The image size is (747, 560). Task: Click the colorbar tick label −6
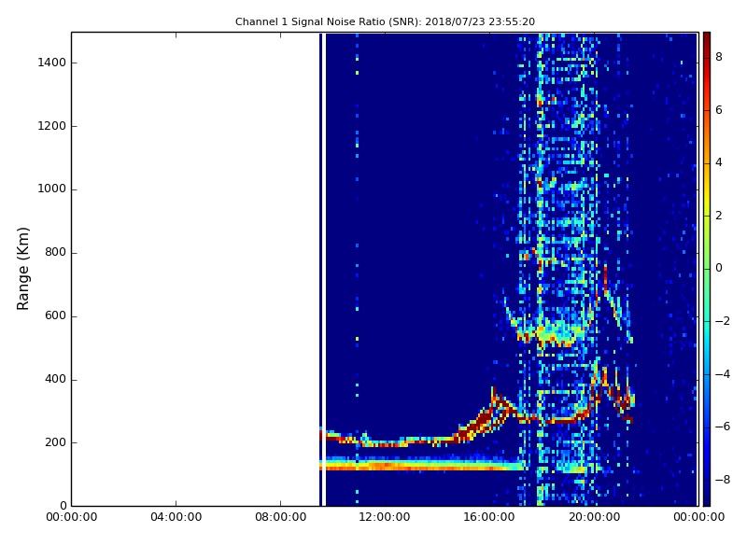(723, 427)
